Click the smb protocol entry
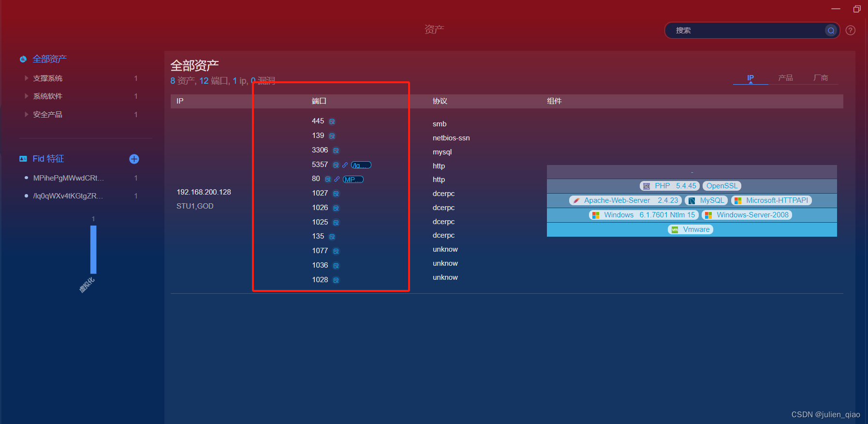 [x=440, y=124]
